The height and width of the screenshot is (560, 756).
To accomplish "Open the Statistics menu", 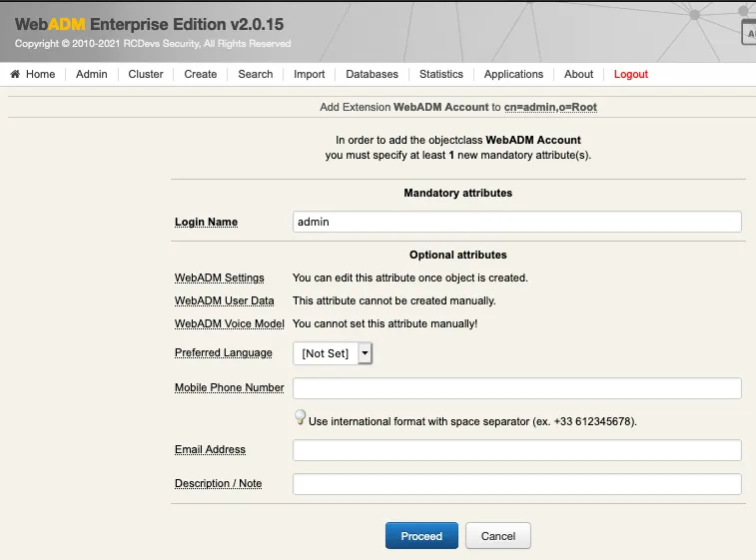I will point(441,74).
